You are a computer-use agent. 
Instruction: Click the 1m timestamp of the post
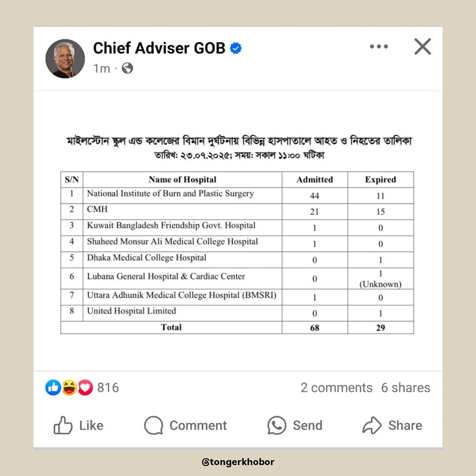pyautogui.click(x=102, y=68)
